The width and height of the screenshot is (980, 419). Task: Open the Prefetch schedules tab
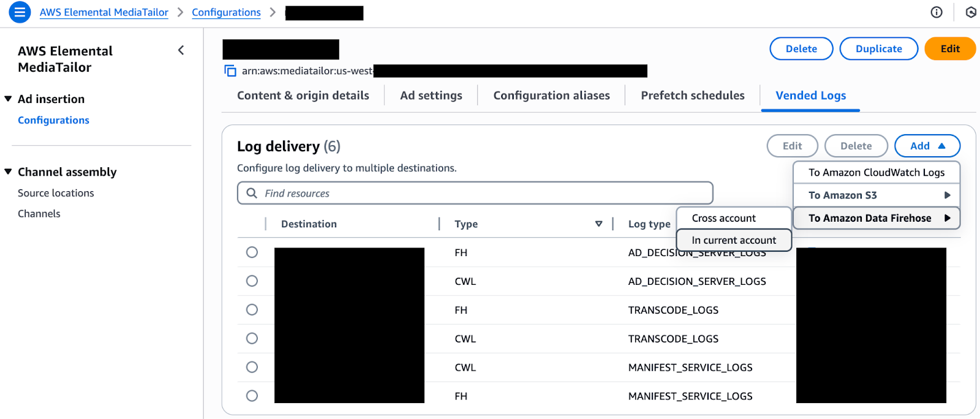pyautogui.click(x=693, y=96)
